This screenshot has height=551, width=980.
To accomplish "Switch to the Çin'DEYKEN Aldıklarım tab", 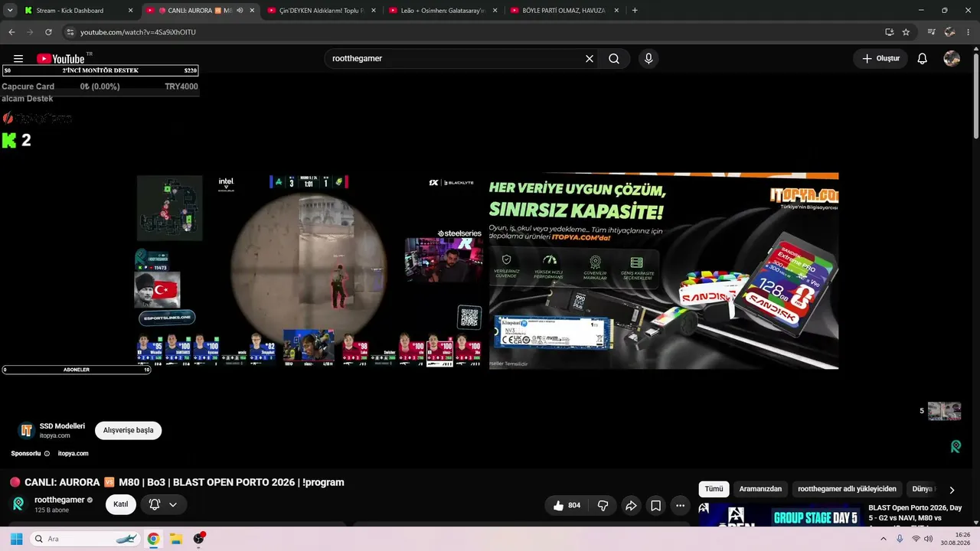I will pos(322,11).
